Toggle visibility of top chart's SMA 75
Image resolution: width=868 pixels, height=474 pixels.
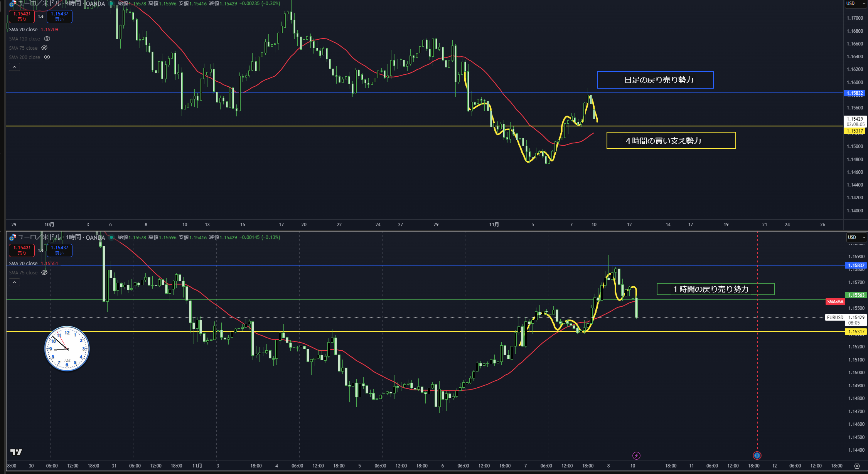click(x=44, y=48)
